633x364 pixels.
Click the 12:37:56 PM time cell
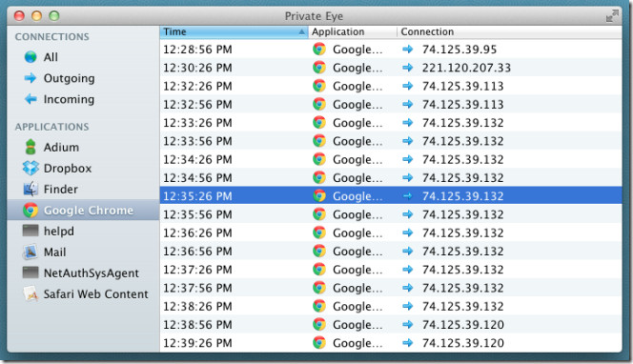(x=197, y=288)
